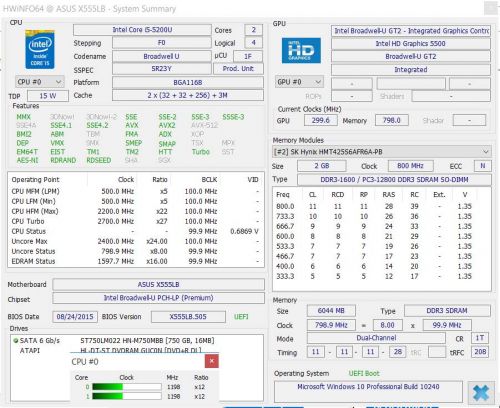Click the Turbo feature label
The height and width of the screenshot is (408, 500).
(201, 152)
